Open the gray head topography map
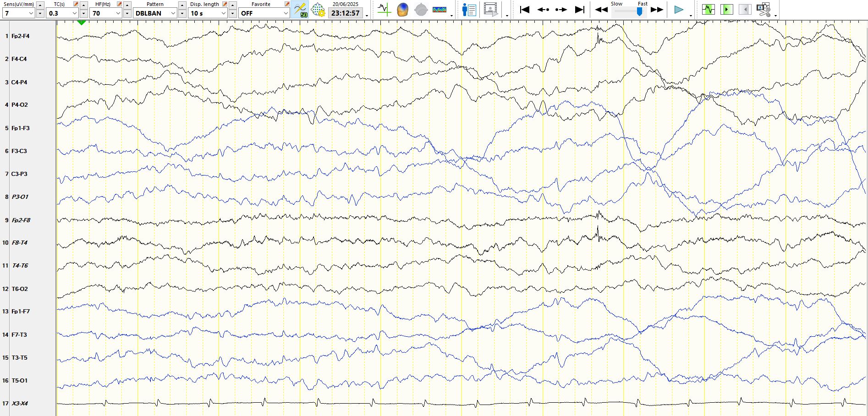 421,10
